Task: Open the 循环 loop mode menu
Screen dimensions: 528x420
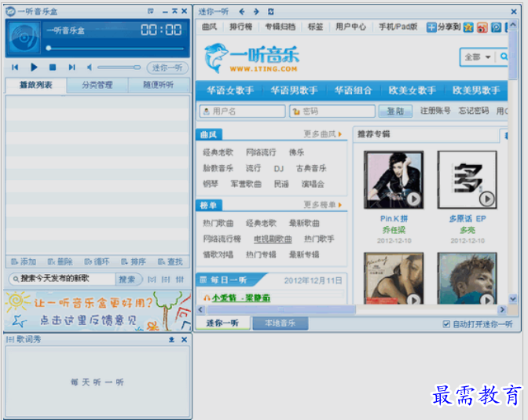Action: click(97, 261)
